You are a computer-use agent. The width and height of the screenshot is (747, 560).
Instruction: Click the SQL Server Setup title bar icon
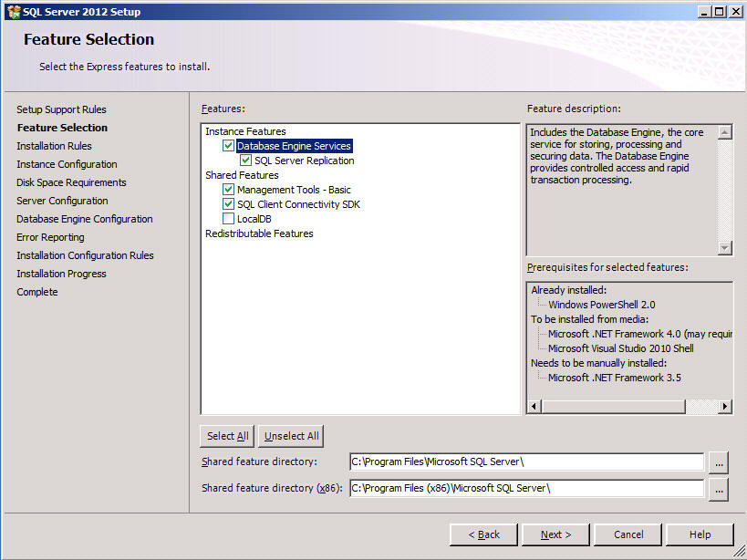[x=14, y=12]
